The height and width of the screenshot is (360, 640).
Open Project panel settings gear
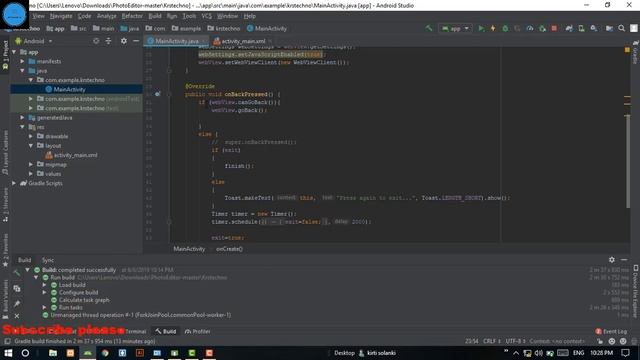click(124, 41)
